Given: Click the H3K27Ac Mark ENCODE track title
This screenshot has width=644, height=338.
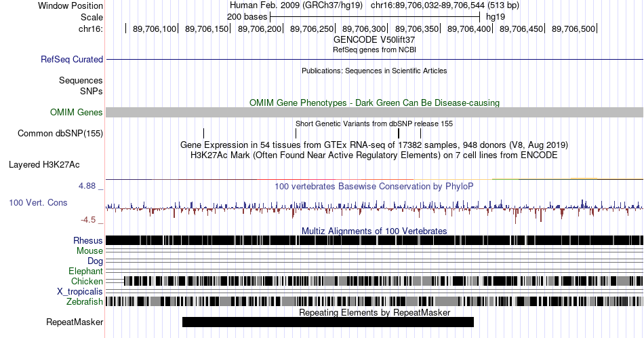Looking at the screenshot, I should coord(374,155).
